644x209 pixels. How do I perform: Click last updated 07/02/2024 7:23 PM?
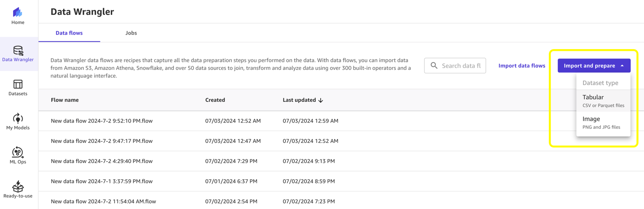(309, 201)
